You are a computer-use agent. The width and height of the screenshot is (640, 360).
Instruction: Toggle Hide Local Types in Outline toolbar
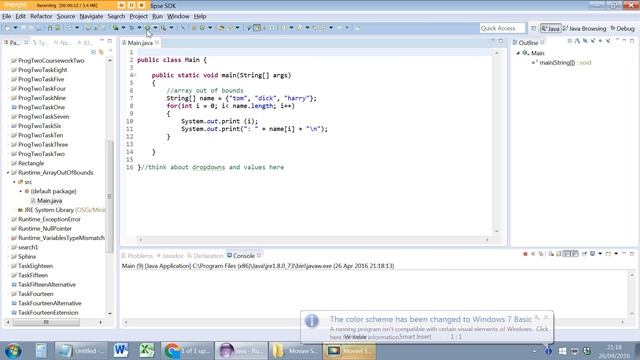pyautogui.click(x=608, y=41)
